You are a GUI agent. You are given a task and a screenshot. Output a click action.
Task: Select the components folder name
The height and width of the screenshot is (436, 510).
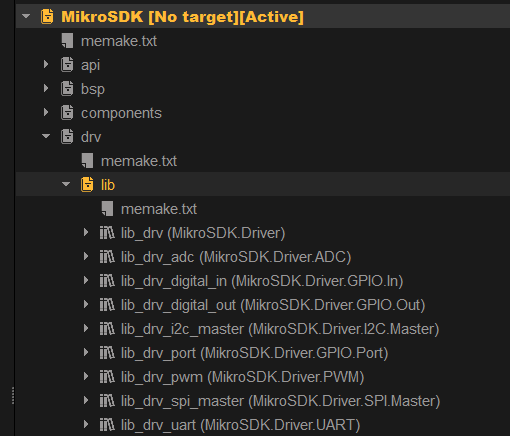[121, 114]
